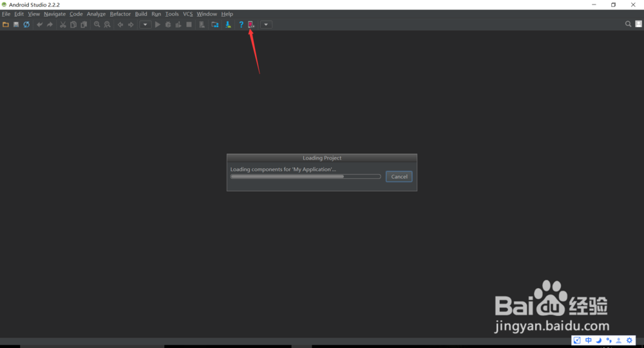Viewport: 644px width, 348px height.
Task: Click the Search Everywhere magnifier icon
Action: click(x=628, y=24)
